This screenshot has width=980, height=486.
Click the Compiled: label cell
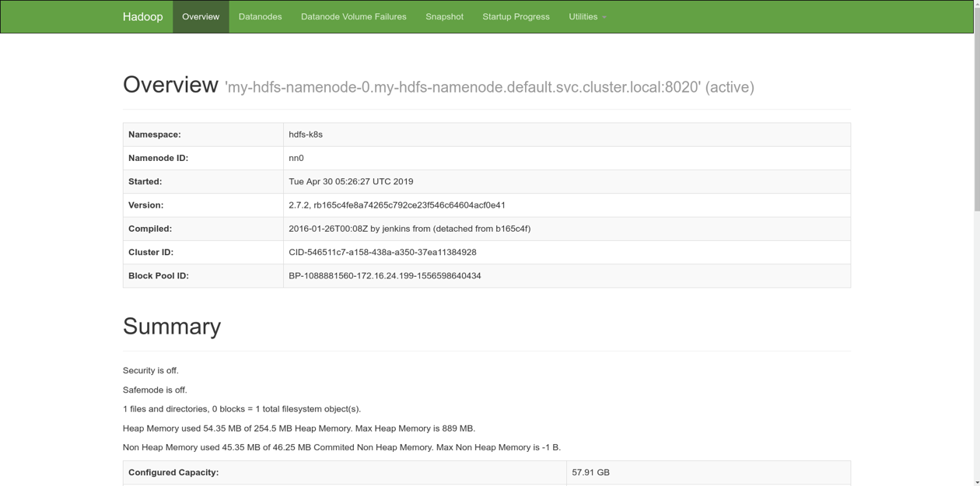click(203, 229)
